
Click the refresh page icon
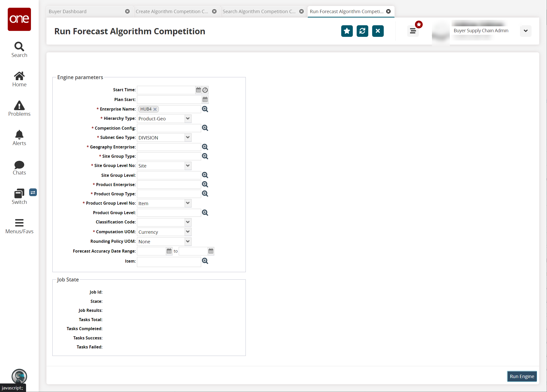coord(362,31)
